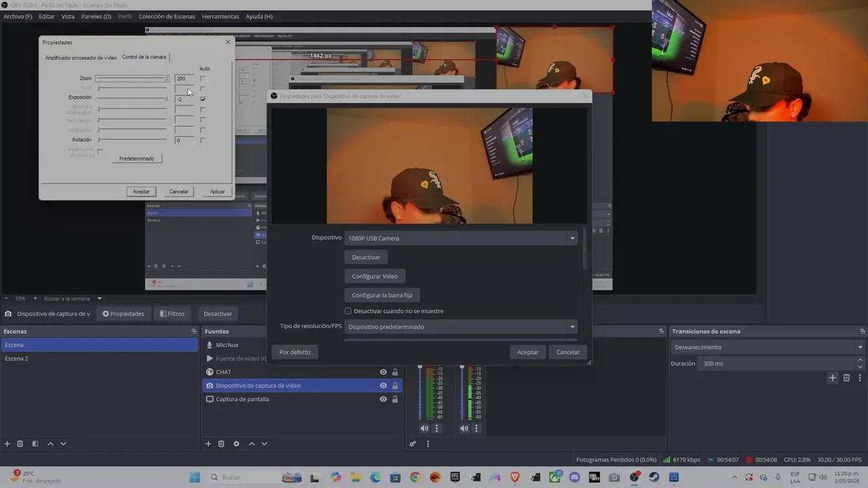The width and height of the screenshot is (868, 488).
Task: Open Archivo (F) menu
Action: pos(18,16)
